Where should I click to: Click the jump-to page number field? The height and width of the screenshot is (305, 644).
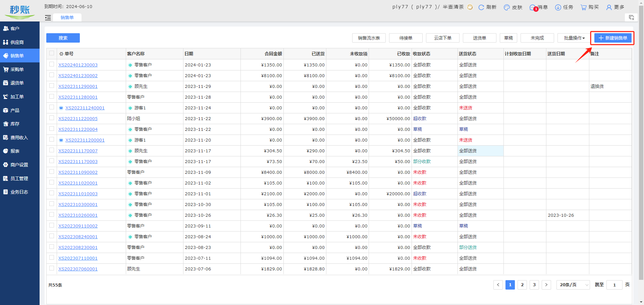point(614,285)
